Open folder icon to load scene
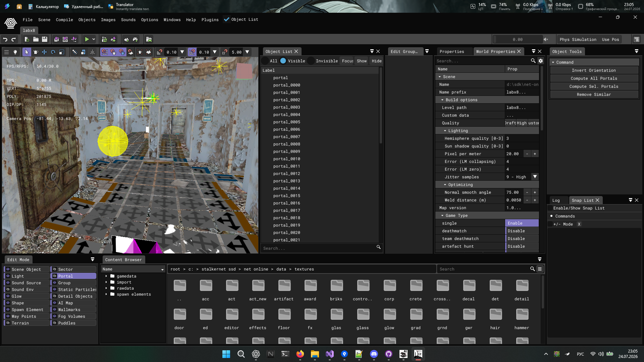 (36, 40)
